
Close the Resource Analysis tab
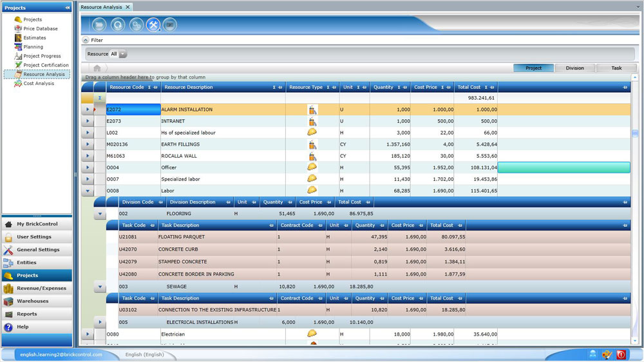[x=128, y=7]
